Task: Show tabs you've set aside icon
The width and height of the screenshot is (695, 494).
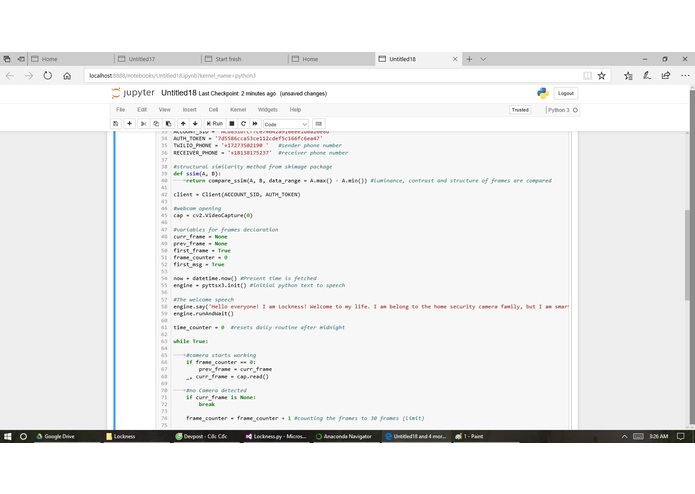Action: click(x=7, y=59)
